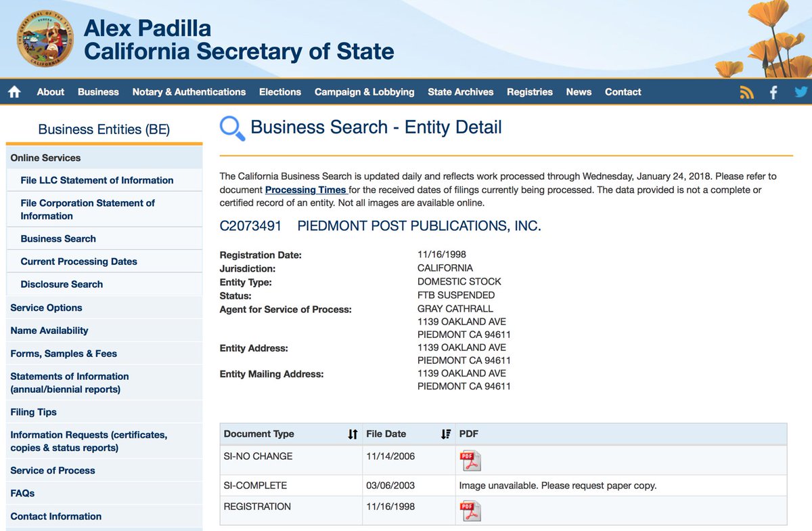Open the RSS feed icon

[747, 93]
